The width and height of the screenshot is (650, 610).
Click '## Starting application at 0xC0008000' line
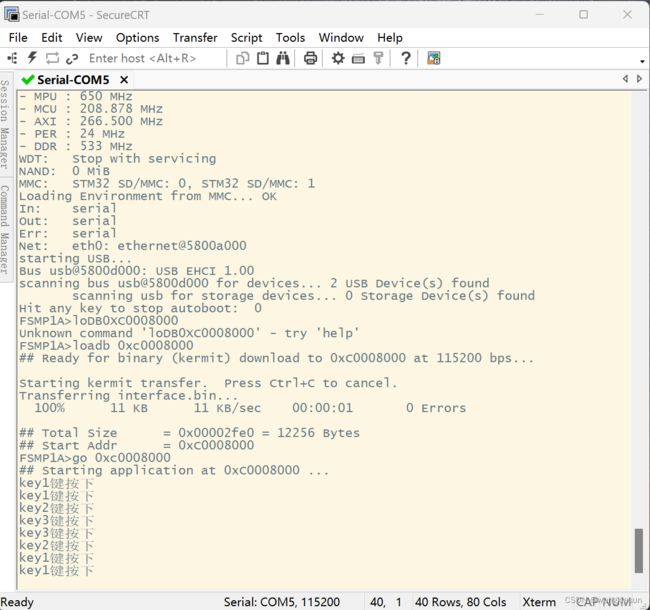tap(174, 470)
